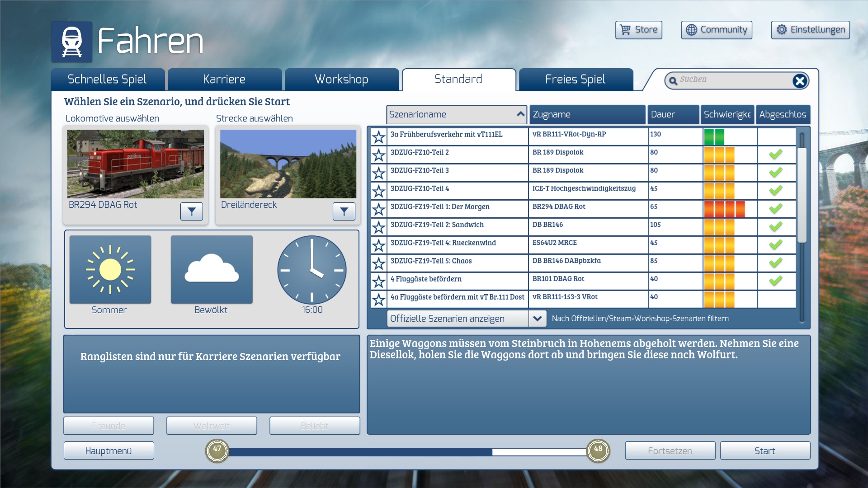The width and height of the screenshot is (868, 488).
Task: Click the train logo next to Fahren
Action: click(72, 42)
